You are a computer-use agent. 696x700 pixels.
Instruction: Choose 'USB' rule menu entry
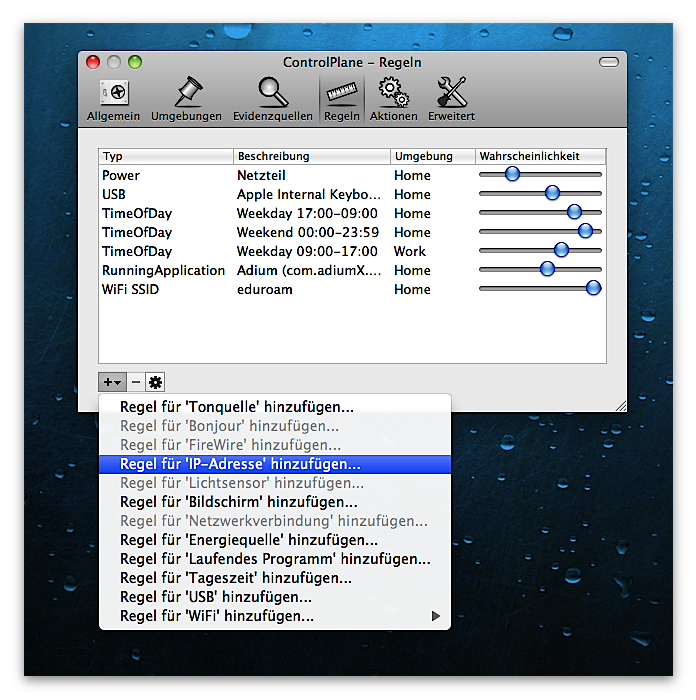coord(275,597)
